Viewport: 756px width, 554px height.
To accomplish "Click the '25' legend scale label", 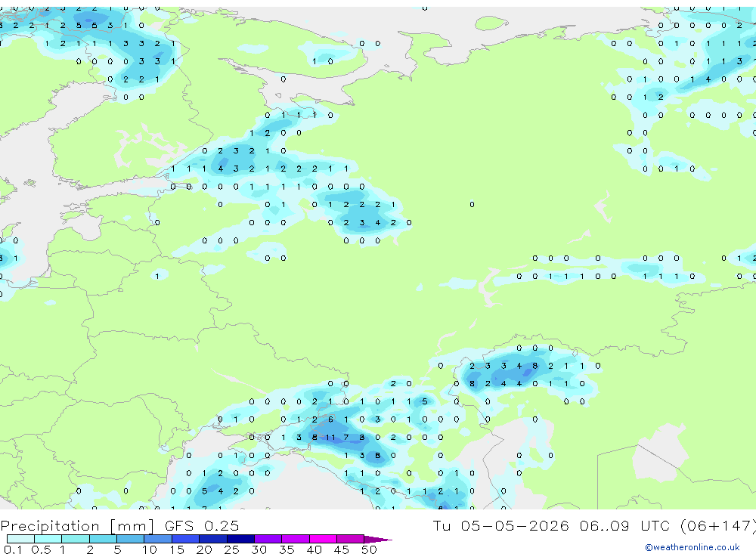I will coord(231,549).
